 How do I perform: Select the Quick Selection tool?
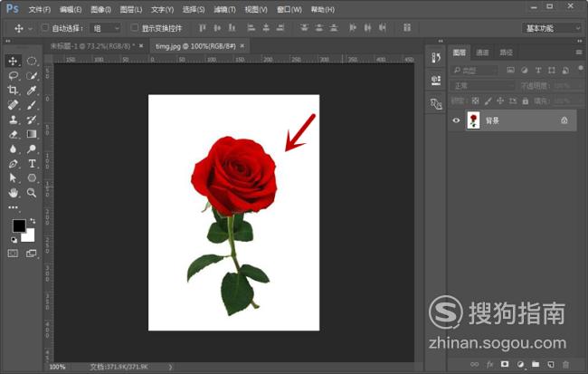coord(32,75)
